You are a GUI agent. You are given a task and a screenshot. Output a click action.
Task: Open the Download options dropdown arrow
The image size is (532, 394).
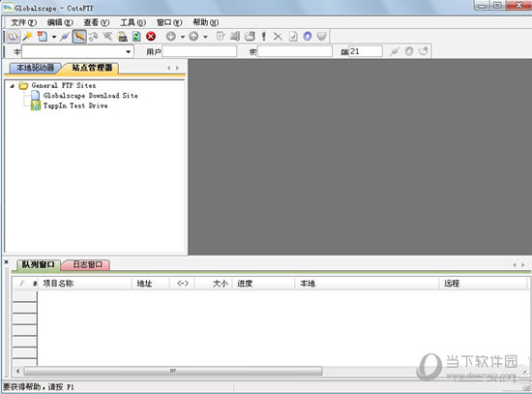(x=183, y=37)
